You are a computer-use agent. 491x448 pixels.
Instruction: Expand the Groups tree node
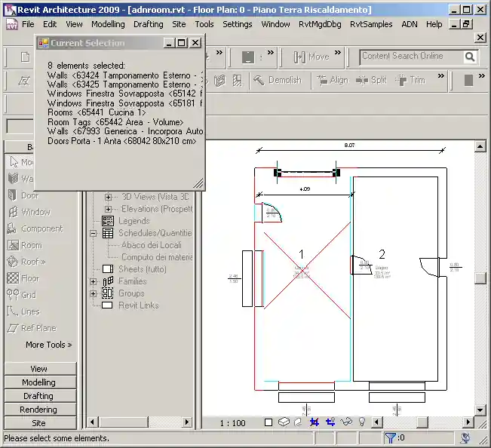pos(94,293)
